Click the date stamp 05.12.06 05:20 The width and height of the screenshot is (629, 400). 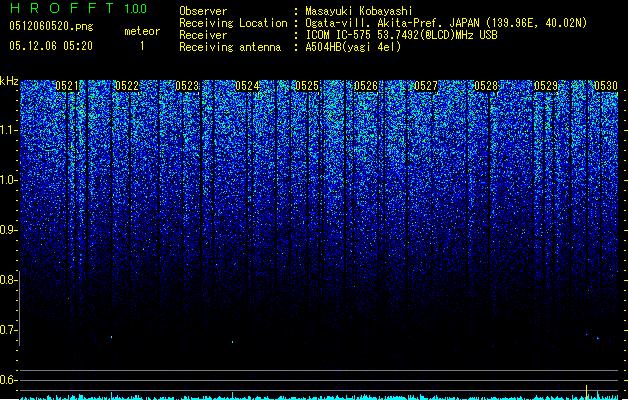[x=51, y=46]
